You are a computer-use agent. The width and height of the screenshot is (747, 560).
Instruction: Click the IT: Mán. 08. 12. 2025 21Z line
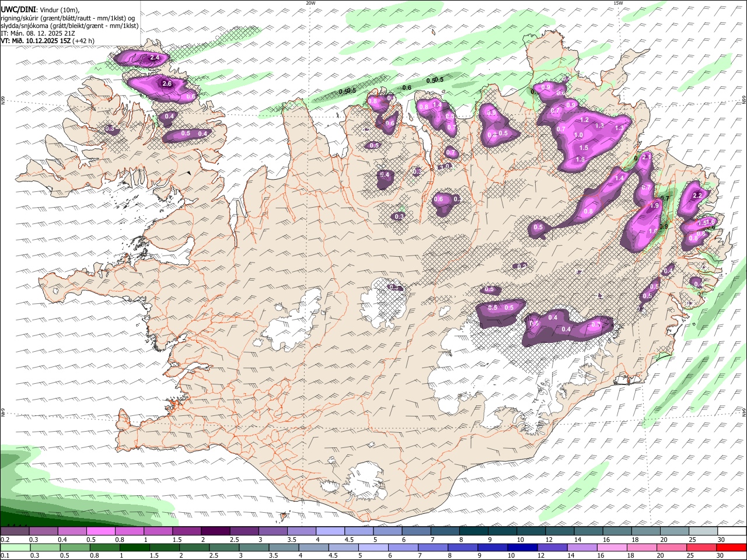click(37, 33)
